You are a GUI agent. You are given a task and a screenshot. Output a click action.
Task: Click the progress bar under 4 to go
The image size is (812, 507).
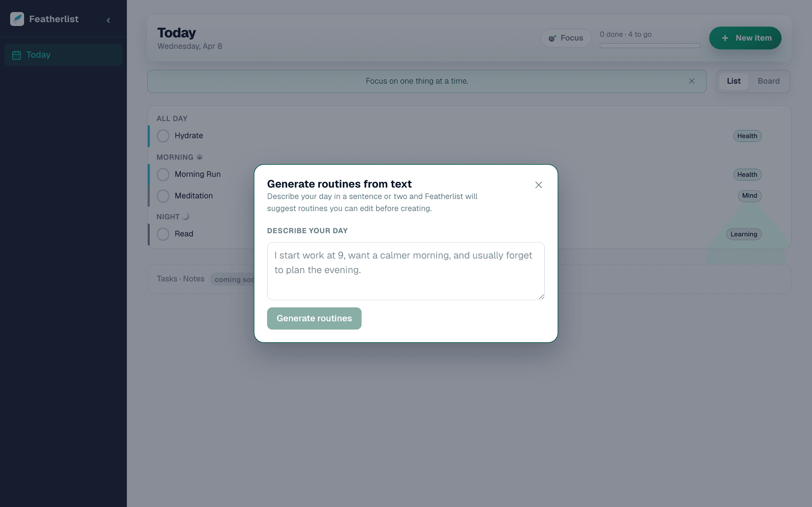(650, 46)
